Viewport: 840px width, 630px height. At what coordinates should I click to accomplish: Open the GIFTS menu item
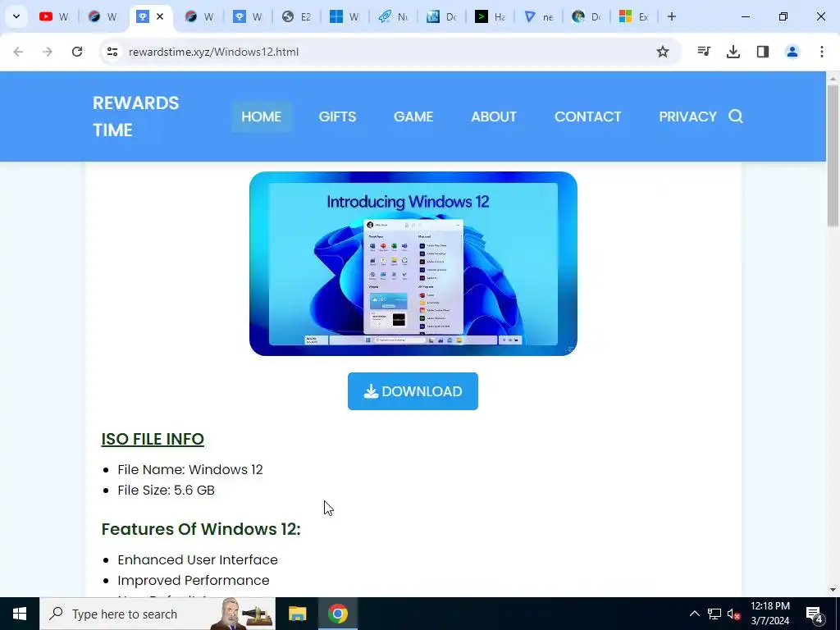pyautogui.click(x=337, y=116)
